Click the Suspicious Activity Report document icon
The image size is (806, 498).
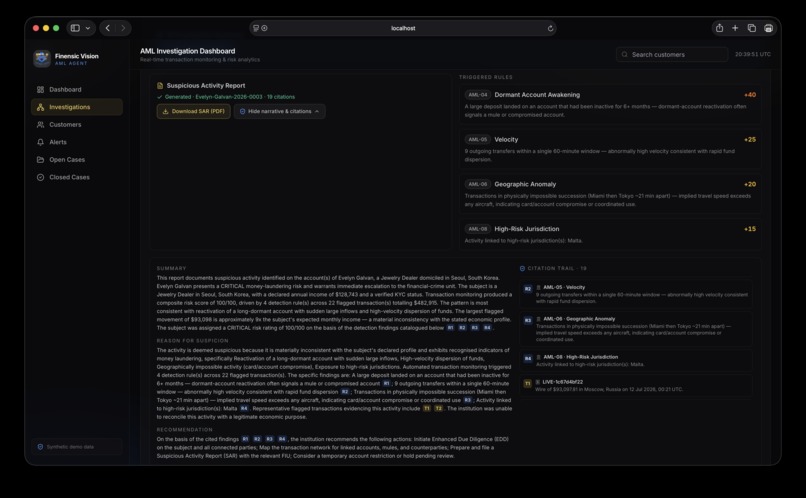pyautogui.click(x=160, y=85)
